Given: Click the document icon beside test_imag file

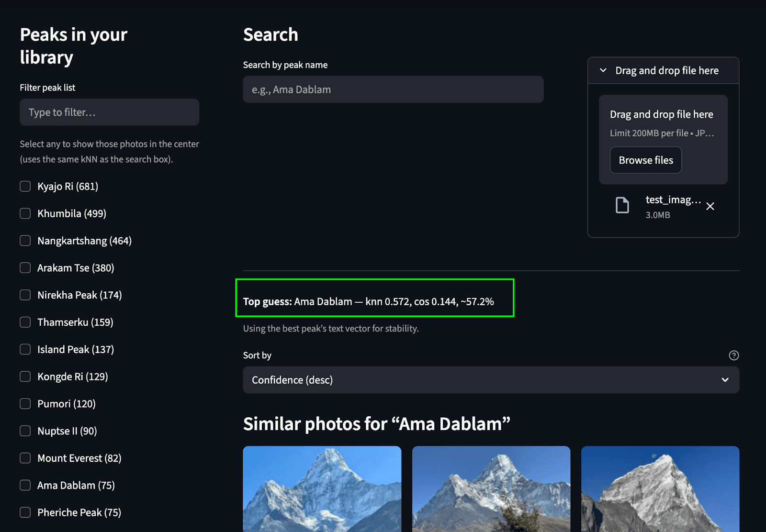Looking at the screenshot, I should tap(622, 205).
